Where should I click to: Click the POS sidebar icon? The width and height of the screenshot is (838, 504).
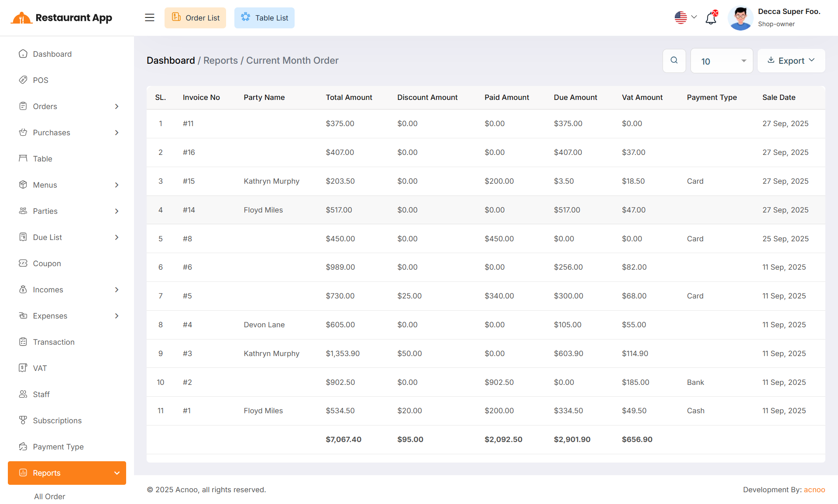[x=23, y=80]
